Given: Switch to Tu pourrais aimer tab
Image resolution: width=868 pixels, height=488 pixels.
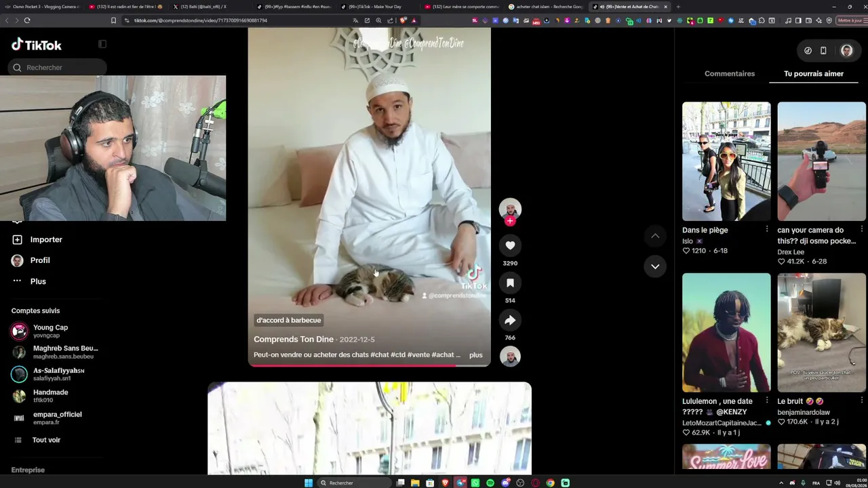Looking at the screenshot, I should point(814,73).
